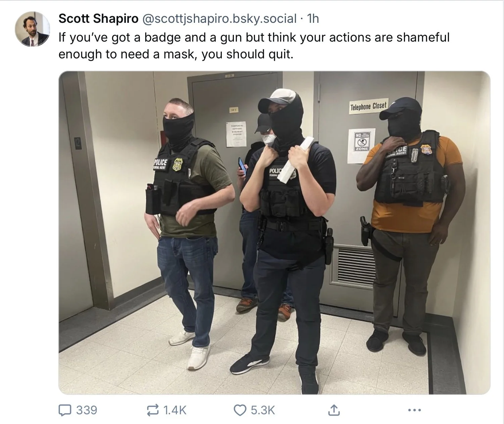The width and height of the screenshot is (504, 424).
Task: Click the 1h post timestamp
Action: [313, 19]
